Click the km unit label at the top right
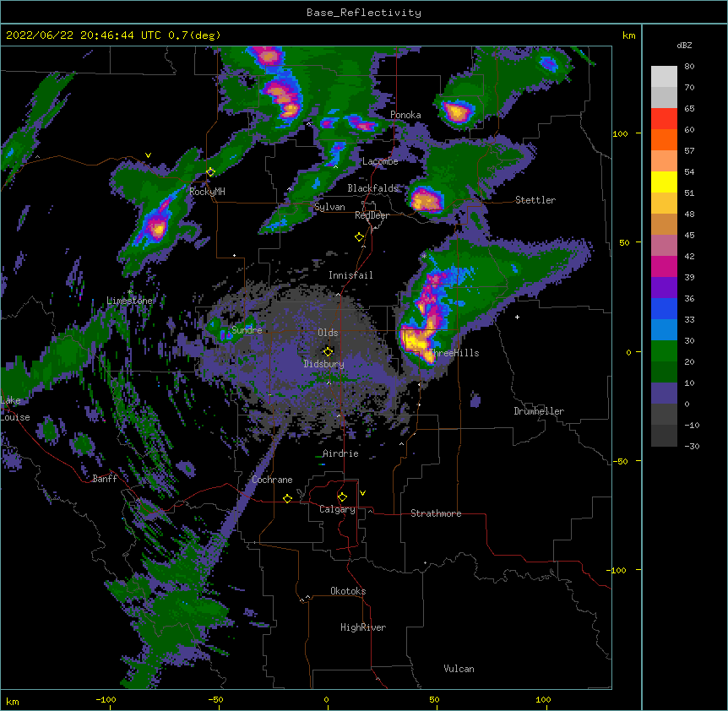 (x=629, y=35)
